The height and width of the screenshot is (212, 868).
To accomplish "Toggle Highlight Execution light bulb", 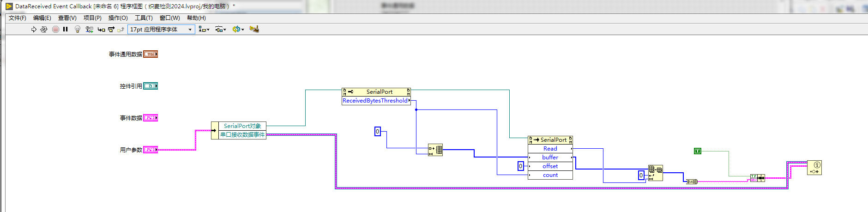I will pyautogui.click(x=78, y=29).
